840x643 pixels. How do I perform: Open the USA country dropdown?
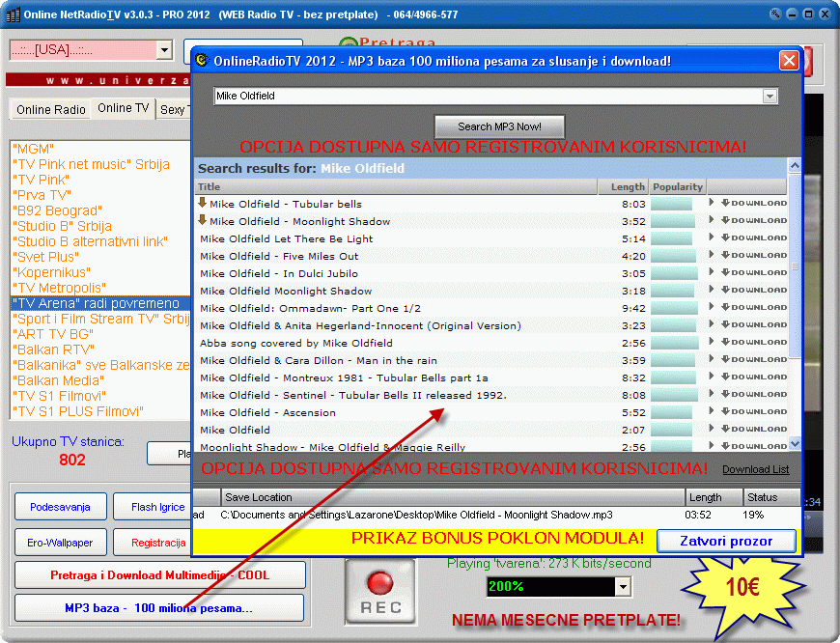(163, 51)
